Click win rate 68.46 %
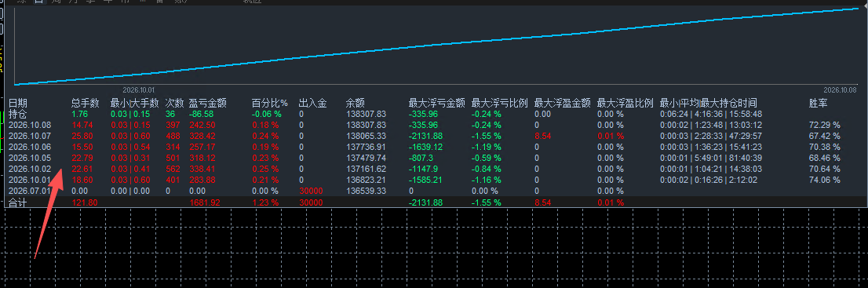The width and height of the screenshot is (868, 288). tap(824, 158)
